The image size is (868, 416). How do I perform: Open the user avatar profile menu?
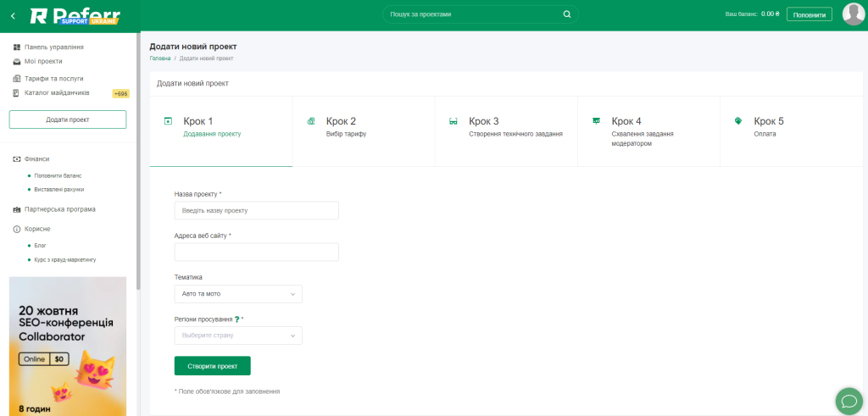pos(853,14)
